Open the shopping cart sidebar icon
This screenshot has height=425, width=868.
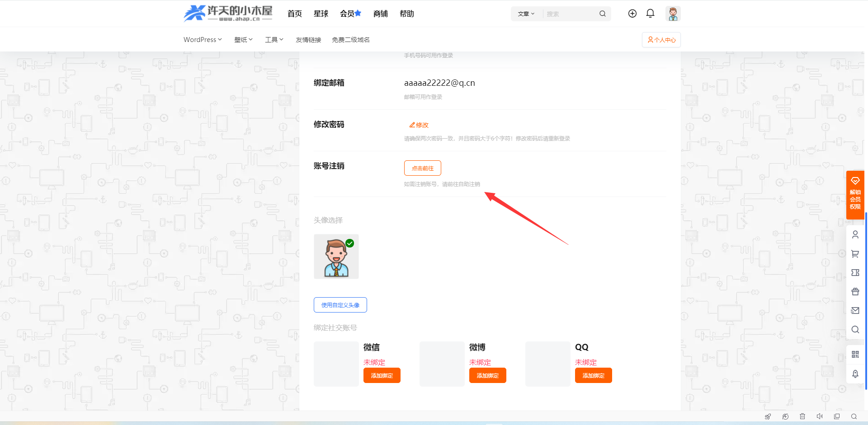click(x=855, y=254)
